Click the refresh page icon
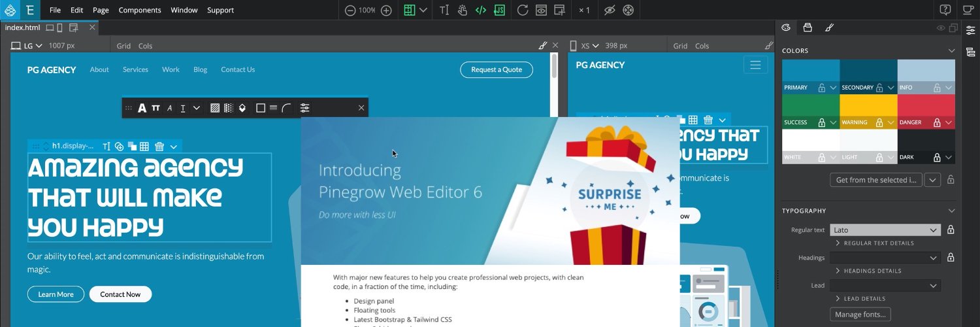The height and width of the screenshot is (327, 980). tap(523, 10)
